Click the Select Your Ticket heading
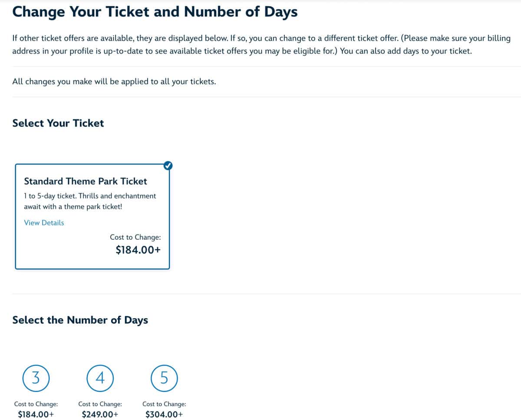Image resolution: width=521 pixels, height=420 pixels. (58, 123)
